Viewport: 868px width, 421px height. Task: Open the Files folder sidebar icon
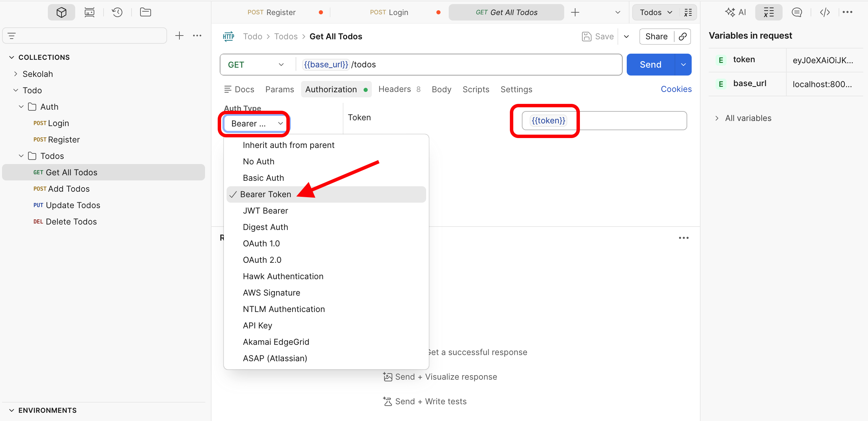(146, 12)
